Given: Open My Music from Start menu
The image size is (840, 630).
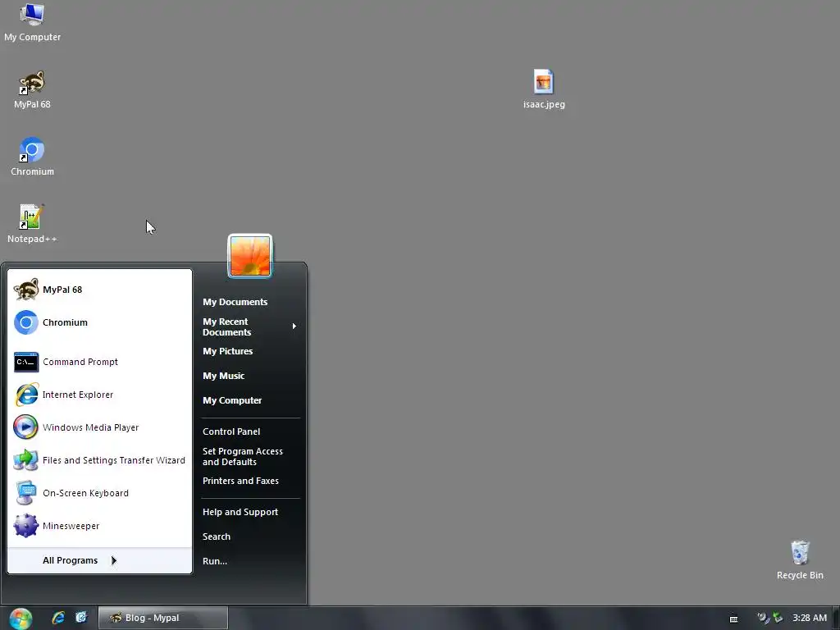Looking at the screenshot, I should [223, 376].
